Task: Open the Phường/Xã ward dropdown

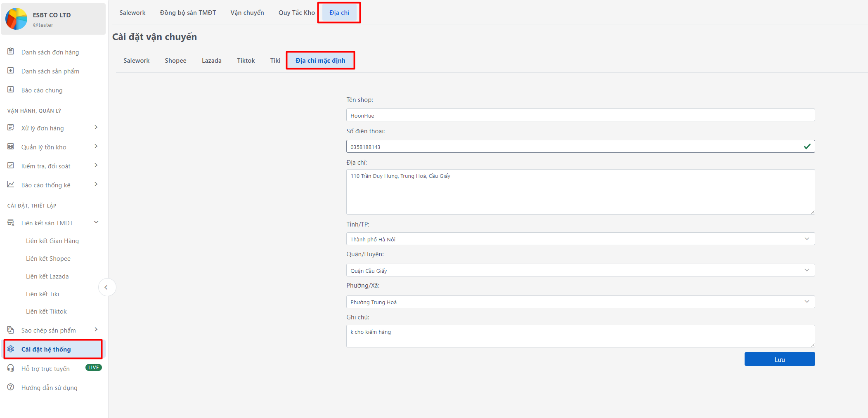Action: pos(580,302)
